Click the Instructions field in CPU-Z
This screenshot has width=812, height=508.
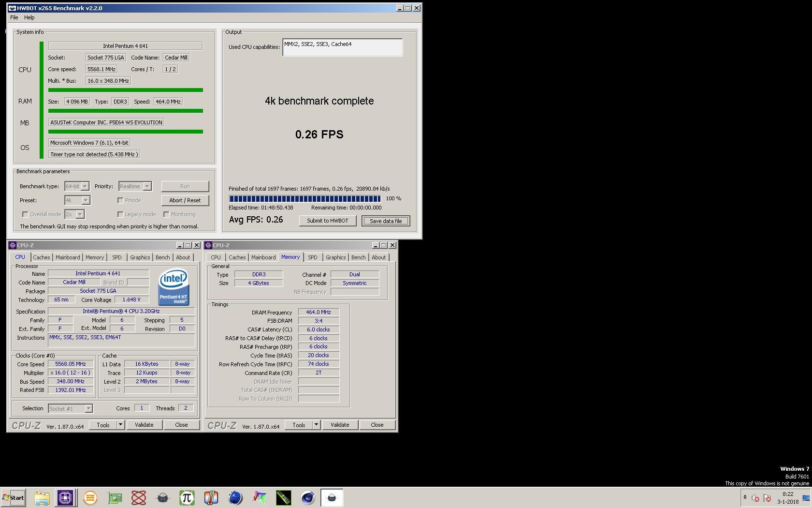click(x=122, y=341)
